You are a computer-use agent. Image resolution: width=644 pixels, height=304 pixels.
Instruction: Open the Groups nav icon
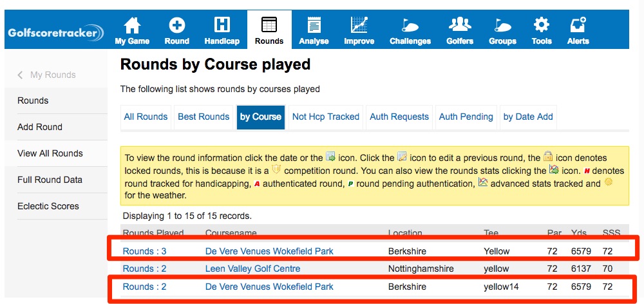pyautogui.click(x=502, y=25)
